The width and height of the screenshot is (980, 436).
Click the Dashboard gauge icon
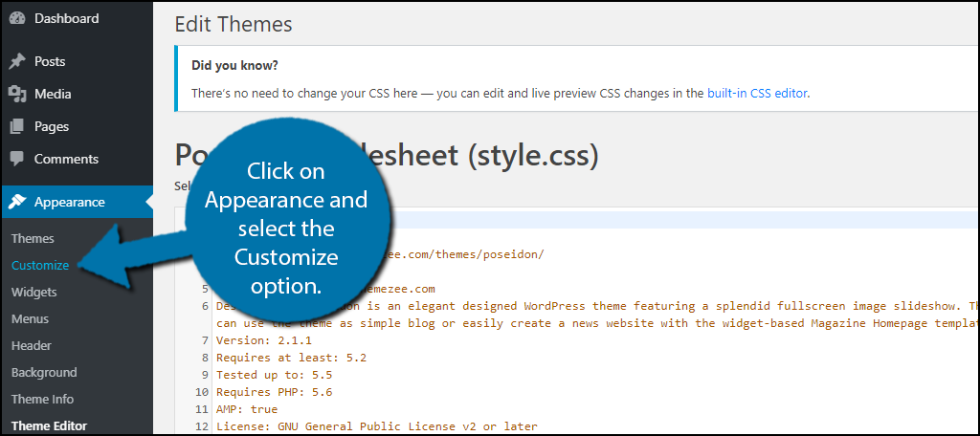point(17,19)
